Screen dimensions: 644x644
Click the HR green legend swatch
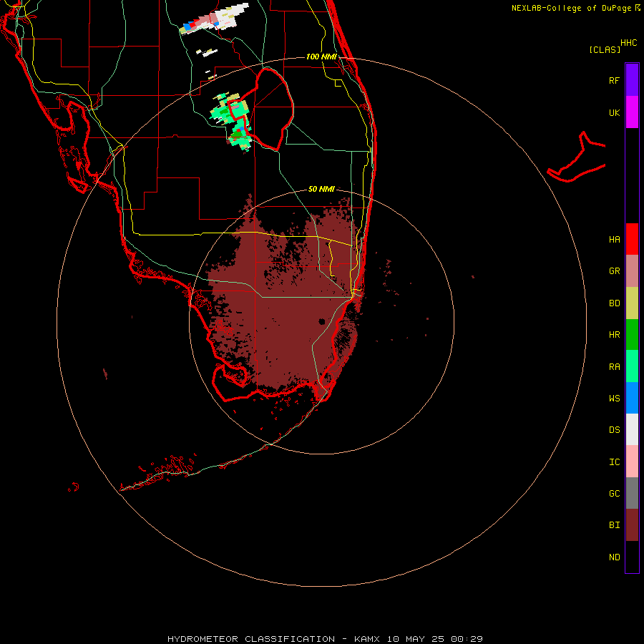pos(632,335)
